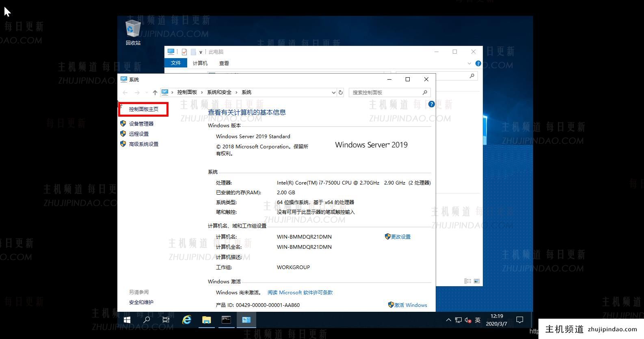Click 系统和安全 breadcrumb in address bar

click(x=219, y=92)
